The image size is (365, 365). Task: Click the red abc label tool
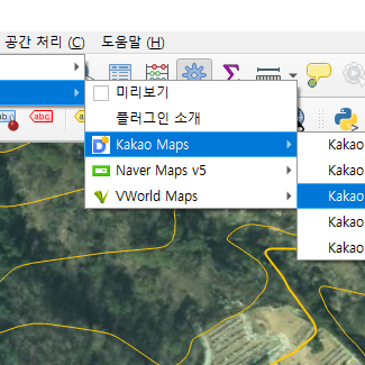click(41, 116)
